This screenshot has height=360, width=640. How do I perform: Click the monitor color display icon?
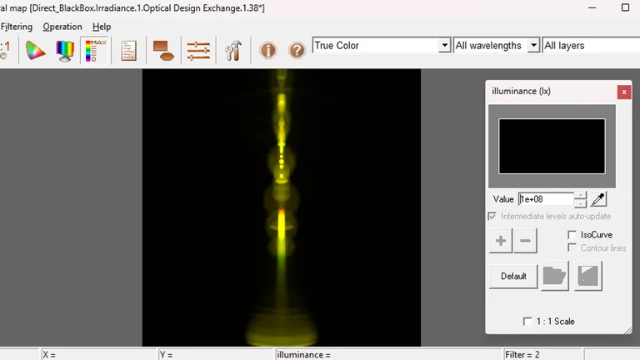(x=65, y=51)
